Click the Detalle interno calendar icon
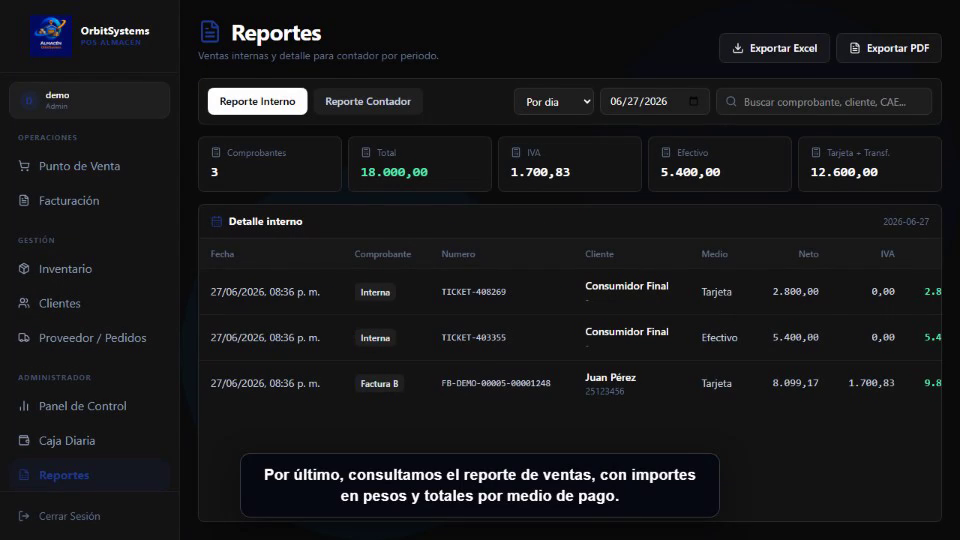Image resolution: width=960 pixels, height=540 pixels. click(216, 222)
